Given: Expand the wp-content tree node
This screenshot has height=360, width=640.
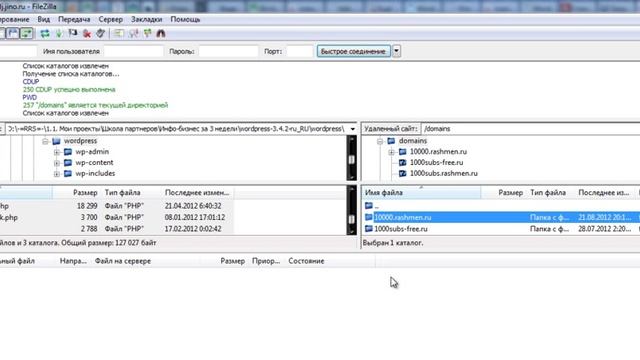Looking at the screenshot, I should click(x=57, y=163).
